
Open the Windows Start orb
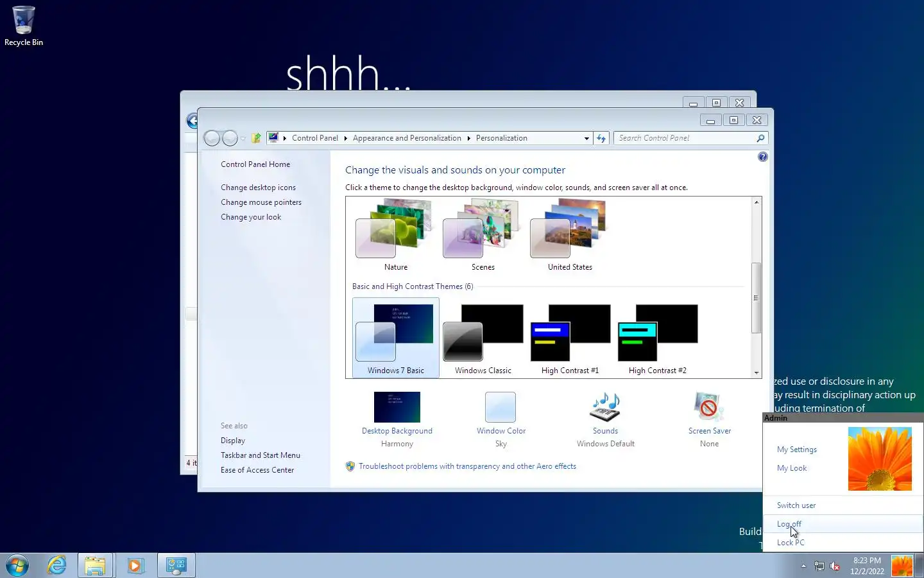[17, 565]
